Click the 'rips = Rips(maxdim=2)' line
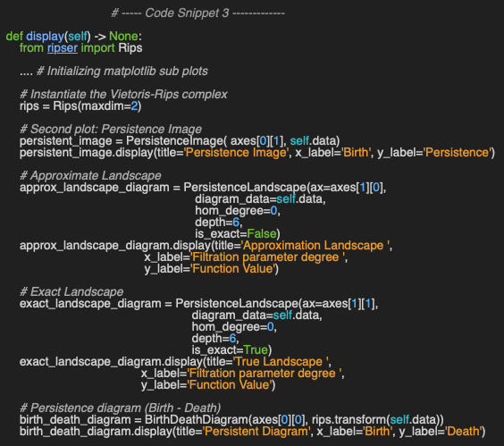The width and height of the screenshot is (504, 446). click(x=80, y=105)
